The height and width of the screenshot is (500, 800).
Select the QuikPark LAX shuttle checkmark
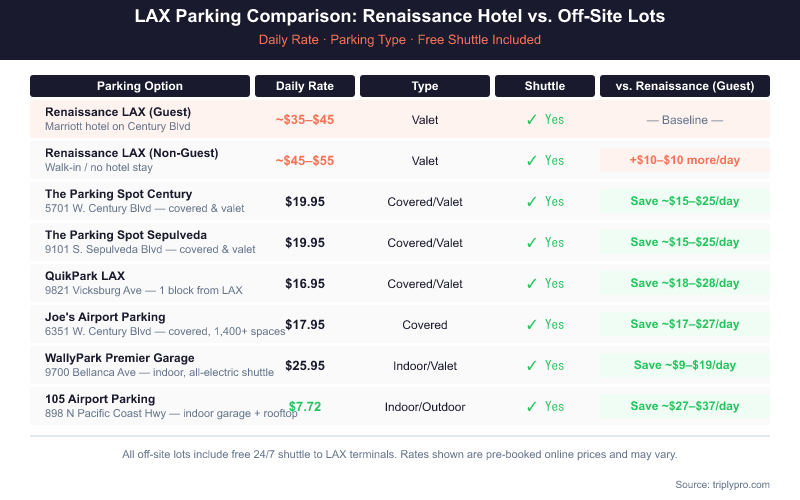click(533, 284)
